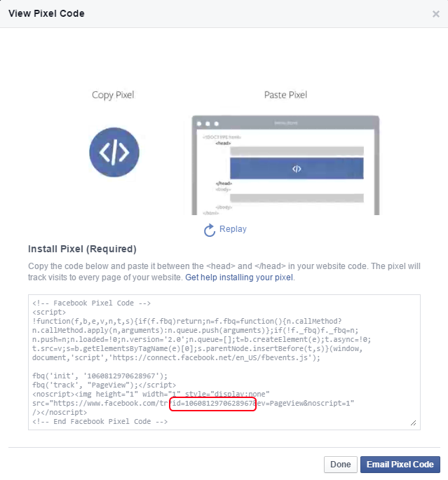The image size is (448, 480).
Task: Click the Paste Pixel label
Action: [x=285, y=95]
